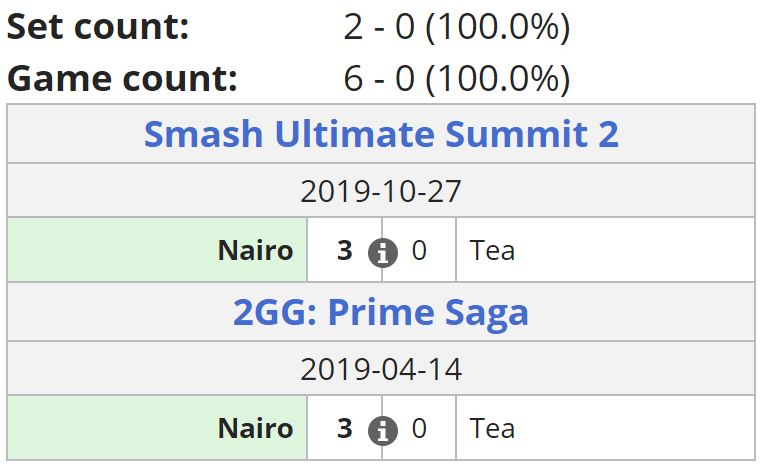Click the 2019-04-14 date cell
The image size is (767, 469).
pos(381,369)
